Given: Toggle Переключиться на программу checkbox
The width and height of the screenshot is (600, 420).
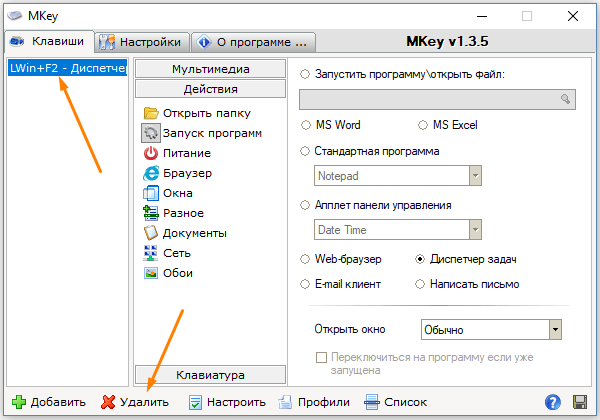Looking at the screenshot, I should click(x=321, y=357).
